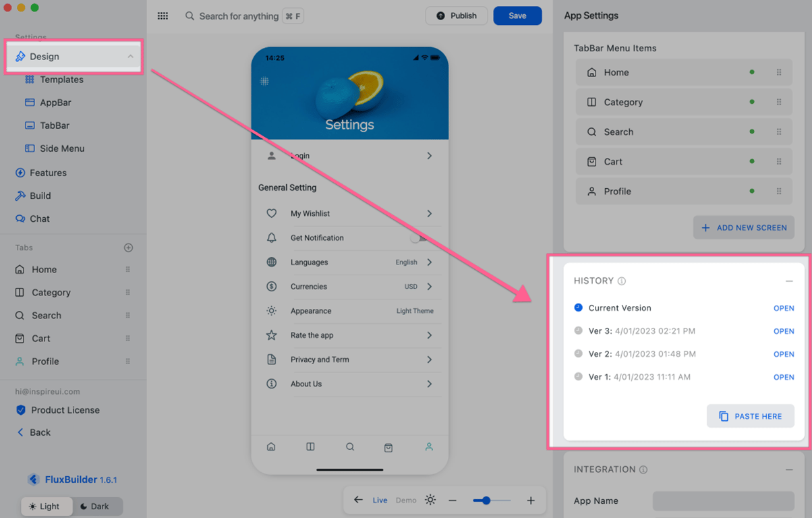Open Category item in TabBar Menu Items
This screenshot has width=812, height=518.
click(684, 102)
